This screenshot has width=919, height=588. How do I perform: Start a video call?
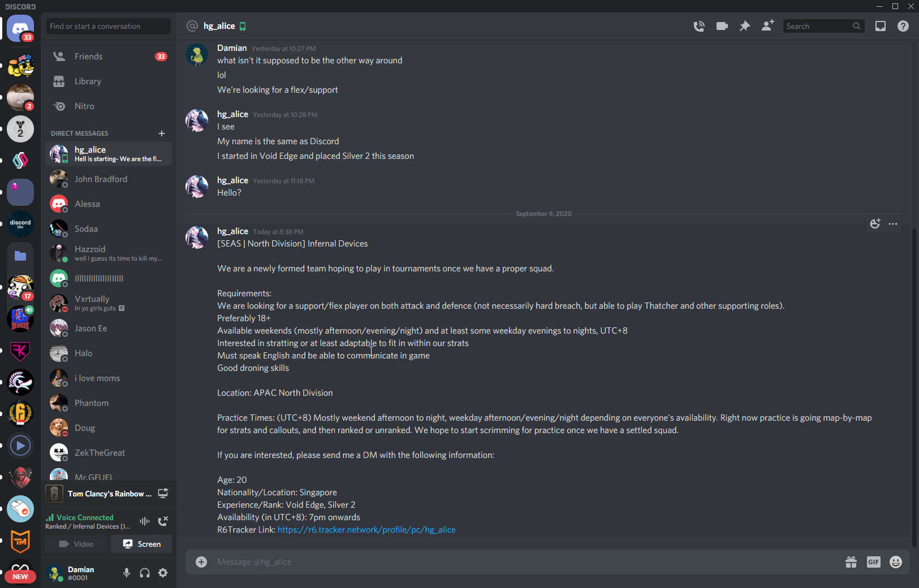click(x=722, y=26)
